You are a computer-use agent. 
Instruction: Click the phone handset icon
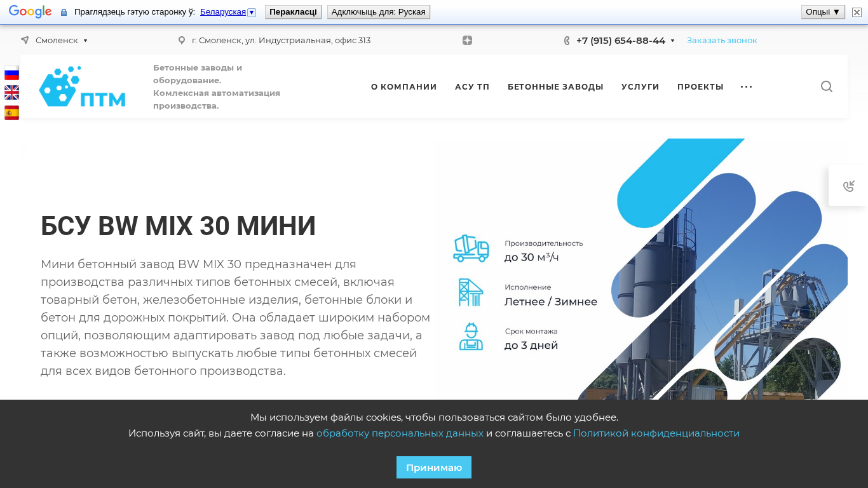point(567,41)
